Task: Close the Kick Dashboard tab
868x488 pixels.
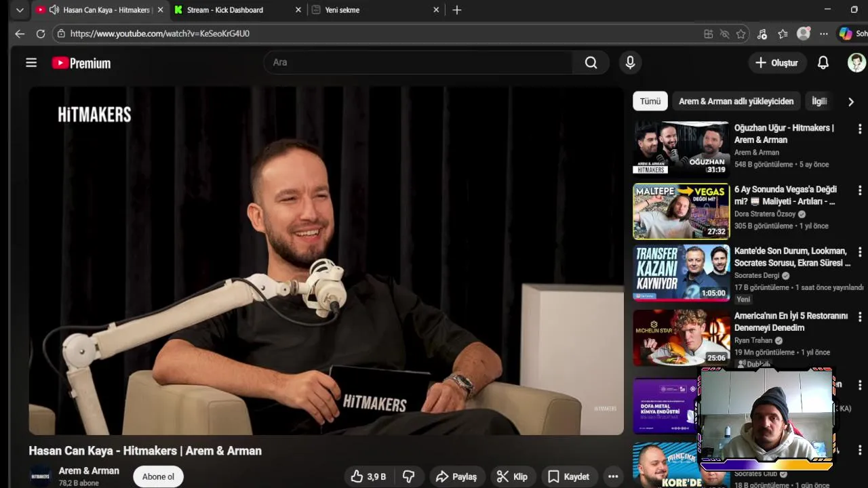Action: 298,10
